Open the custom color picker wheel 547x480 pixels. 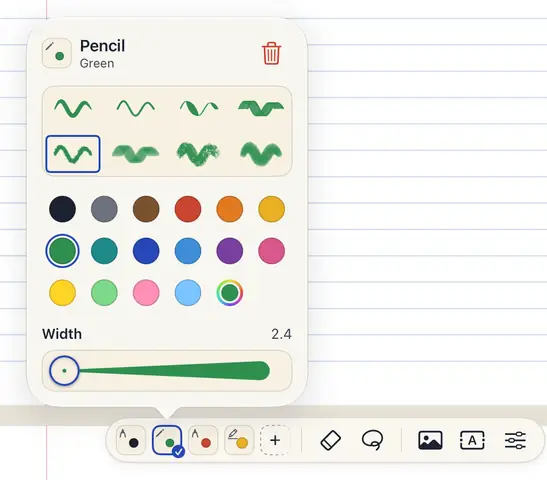(230, 292)
